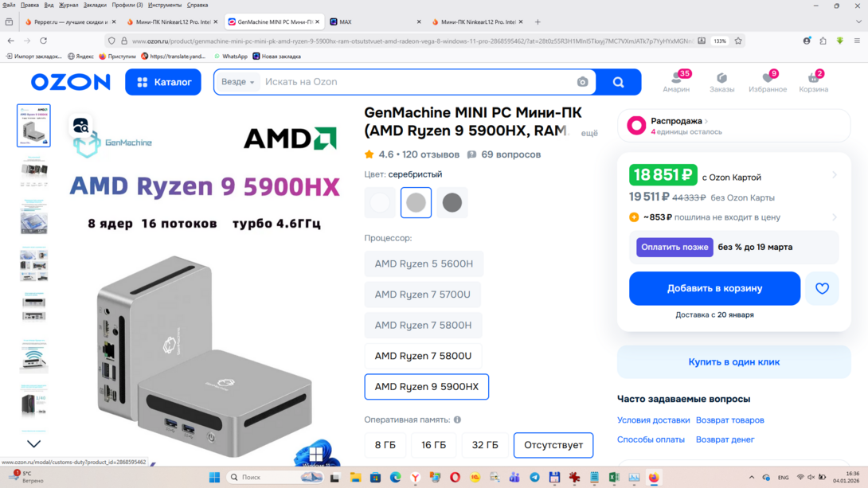The height and width of the screenshot is (488, 868).
Task: Focus the Искать на Ozon search field
Action: click(418, 82)
